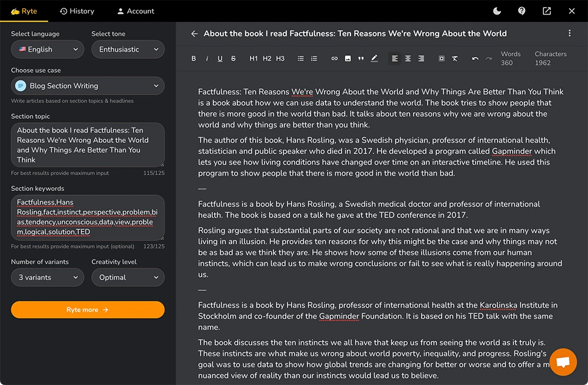This screenshot has width=588, height=385.
Task: Insert an image into the document
Action: (x=348, y=59)
